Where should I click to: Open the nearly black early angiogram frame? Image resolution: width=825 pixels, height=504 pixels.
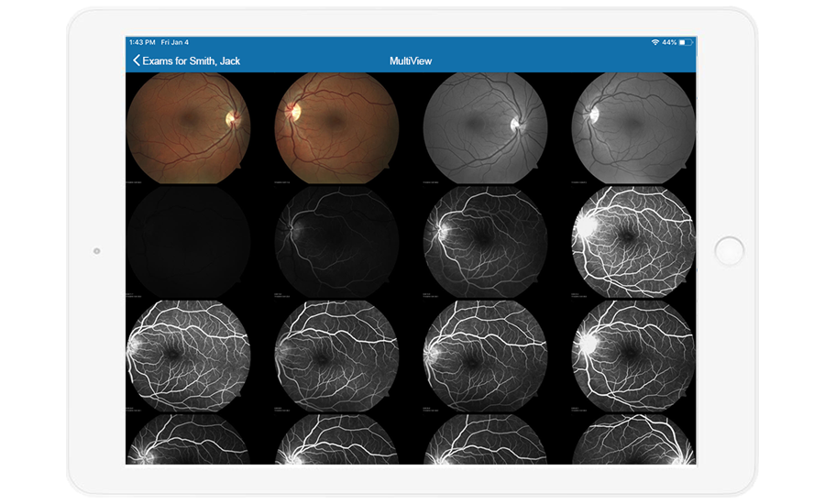(x=188, y=242)
